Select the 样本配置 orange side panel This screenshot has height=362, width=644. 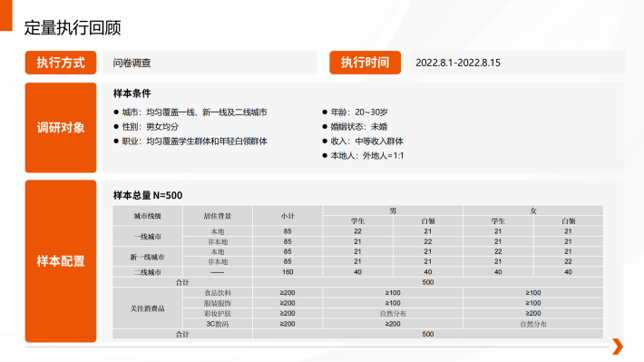point(61,261)
